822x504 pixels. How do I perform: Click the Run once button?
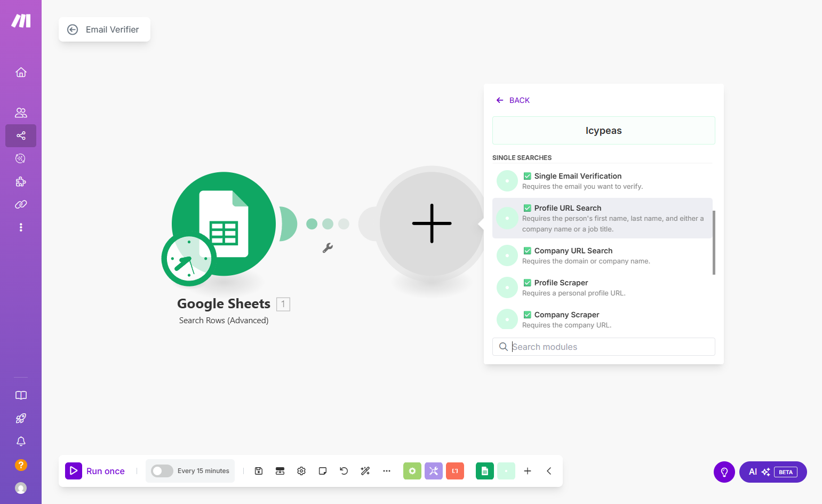(95, 471)
